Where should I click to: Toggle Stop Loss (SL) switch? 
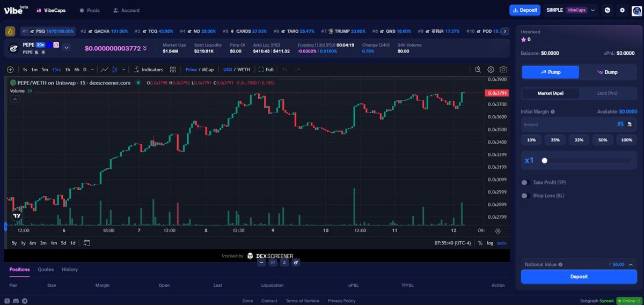coord(525,196)
